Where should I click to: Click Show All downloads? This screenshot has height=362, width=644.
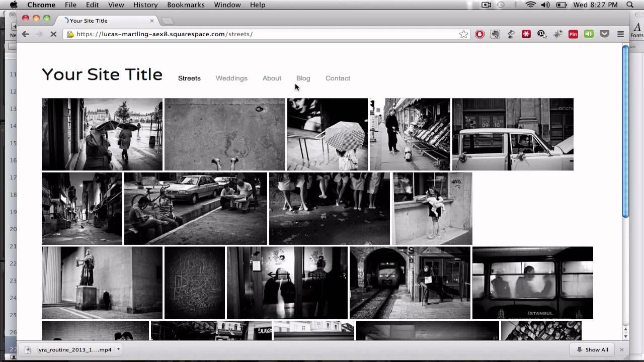[x=592, y=350]
